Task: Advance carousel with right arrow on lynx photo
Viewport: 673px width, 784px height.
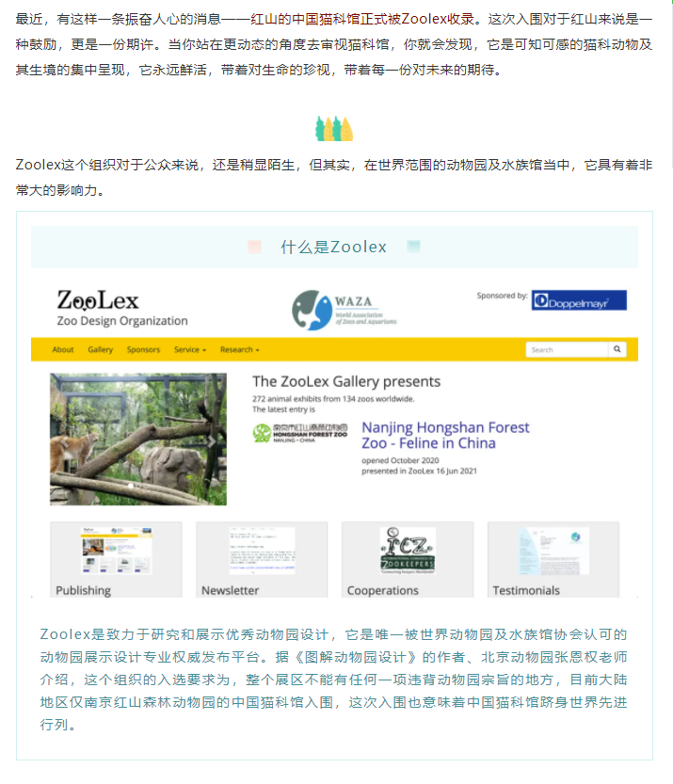Action: (x=212, y=441)
